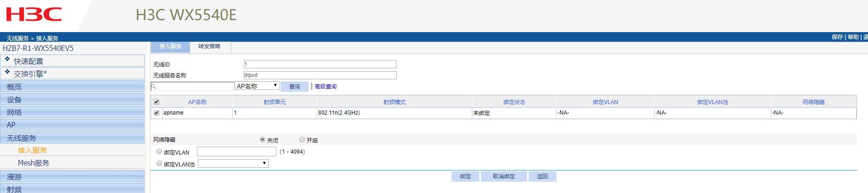
Task: Select the 绑定VLAN radio button
Action: [159, 151]
